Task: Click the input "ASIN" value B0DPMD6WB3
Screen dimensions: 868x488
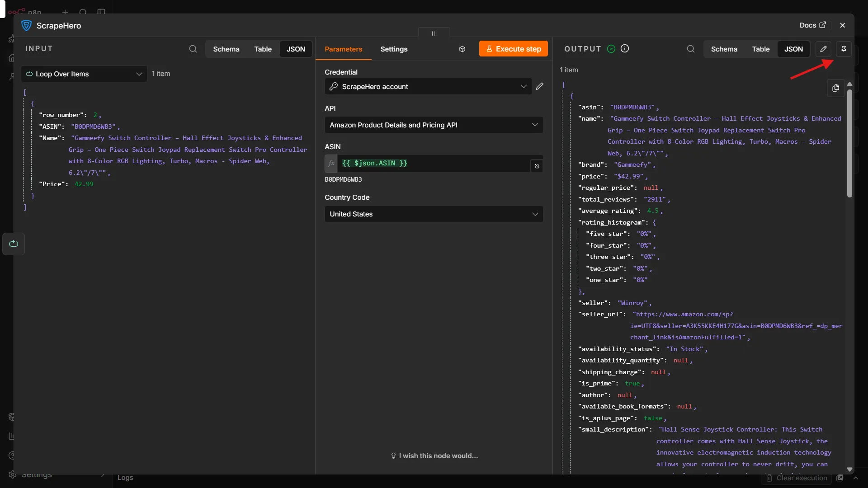Action: click(94, 127)
